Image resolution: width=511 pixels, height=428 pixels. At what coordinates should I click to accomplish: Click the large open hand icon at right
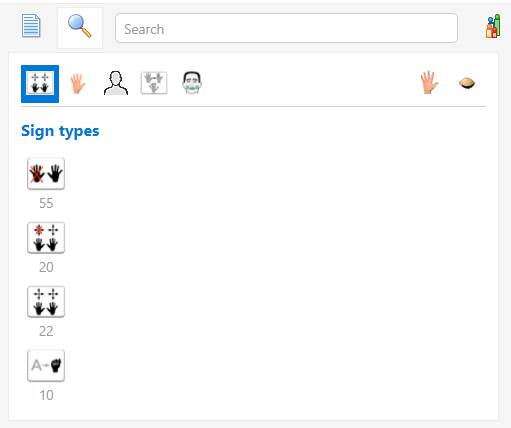pos(429,82)
